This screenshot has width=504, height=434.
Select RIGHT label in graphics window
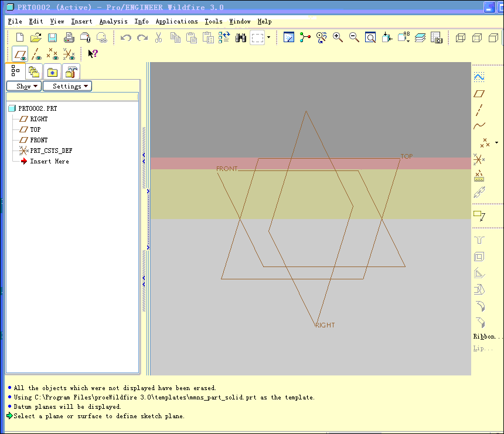pyautogui.click(x=325, y=325)
